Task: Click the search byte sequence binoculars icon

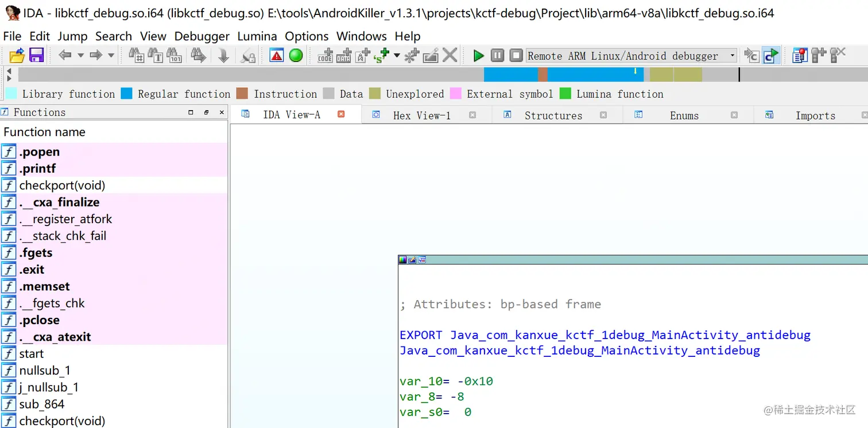Action: [175, 56]
